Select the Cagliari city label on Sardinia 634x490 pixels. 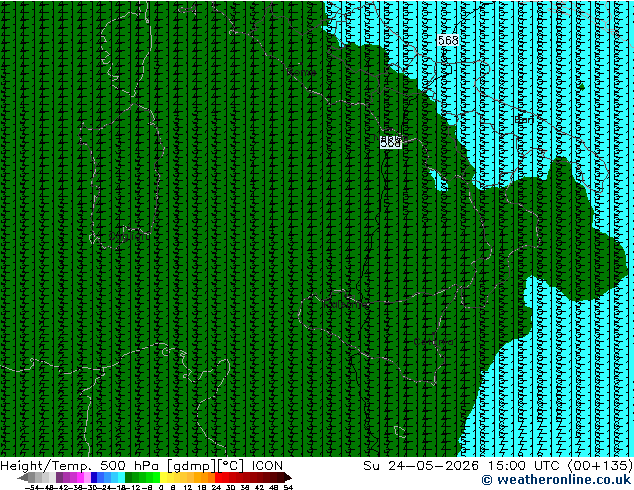[x=129, y=236]
